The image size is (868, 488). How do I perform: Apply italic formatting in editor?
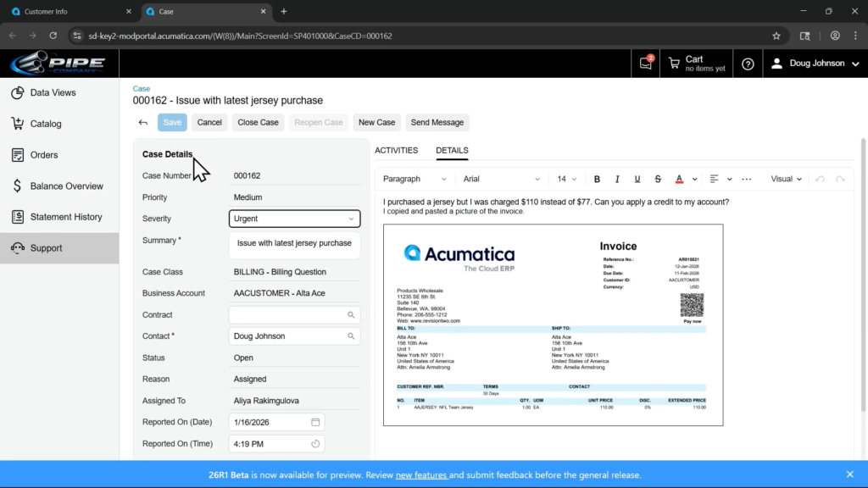(x=617, y=179)
